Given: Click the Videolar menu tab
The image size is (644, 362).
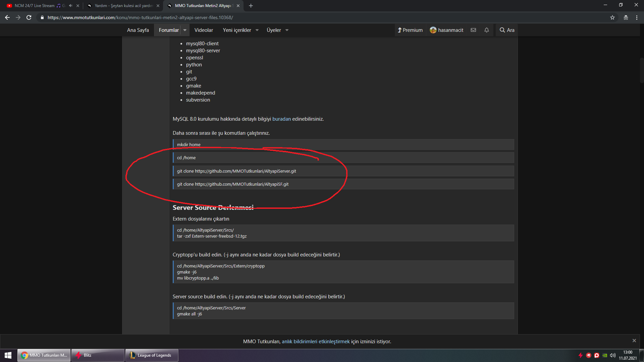Looking at the screenshot, I should point(204,30).
